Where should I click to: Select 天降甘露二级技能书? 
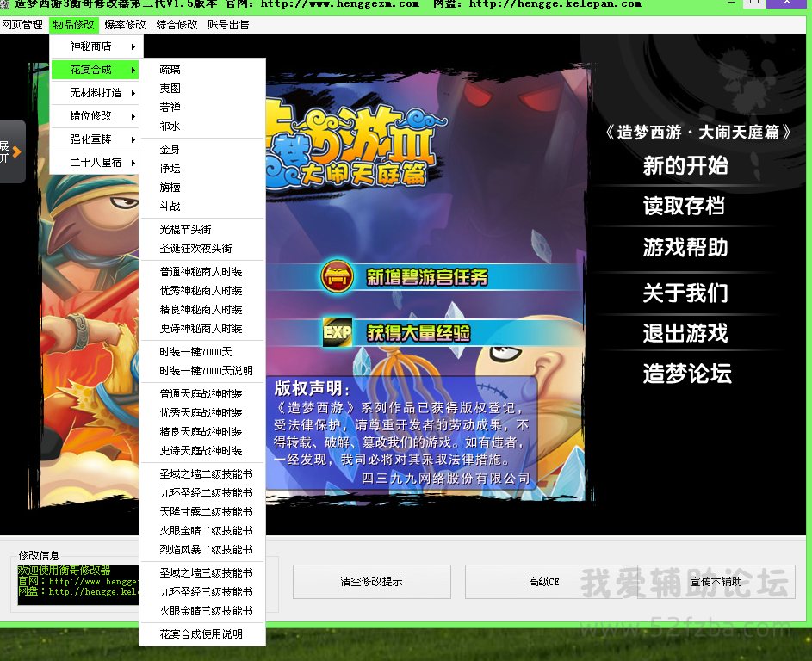click(202, 512)
